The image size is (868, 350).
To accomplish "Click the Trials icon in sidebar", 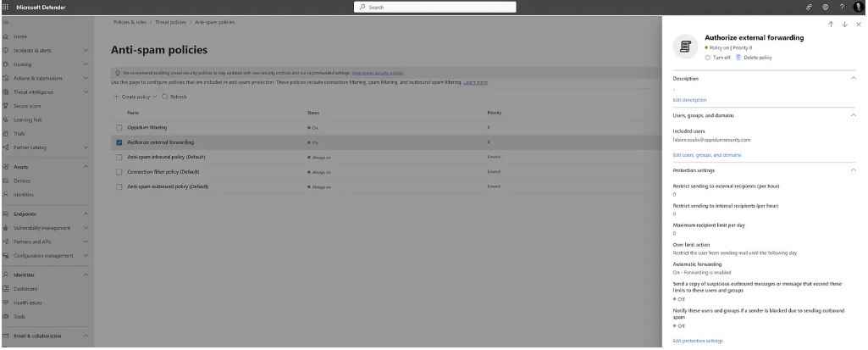I will click(6, 133).
